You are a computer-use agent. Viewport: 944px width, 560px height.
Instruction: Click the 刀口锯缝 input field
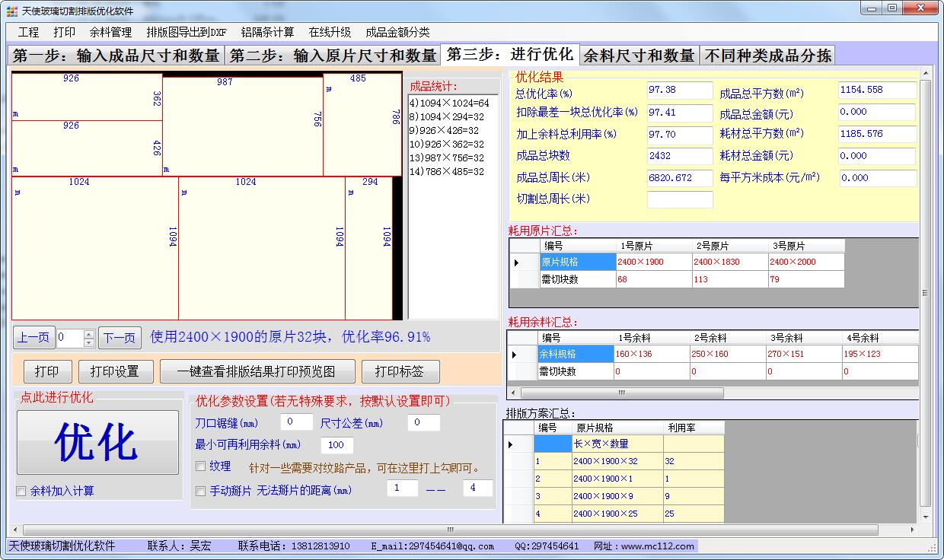tap(297, 422)
